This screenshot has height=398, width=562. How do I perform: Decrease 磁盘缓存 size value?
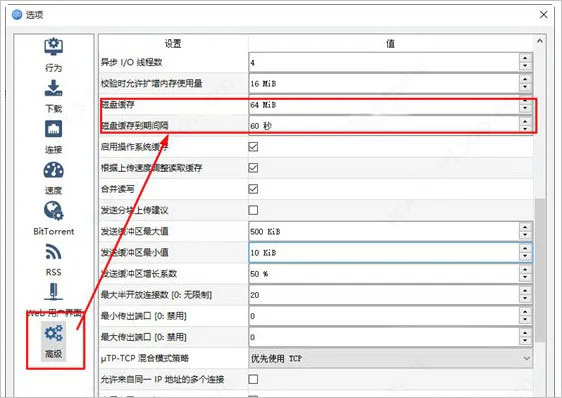click(x=525, y=108)
